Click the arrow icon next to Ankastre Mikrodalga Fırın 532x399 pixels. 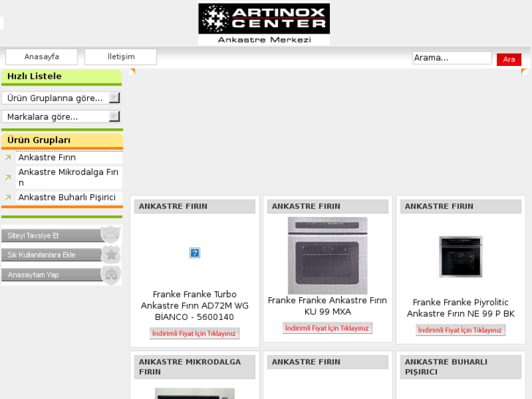[8, 177]
